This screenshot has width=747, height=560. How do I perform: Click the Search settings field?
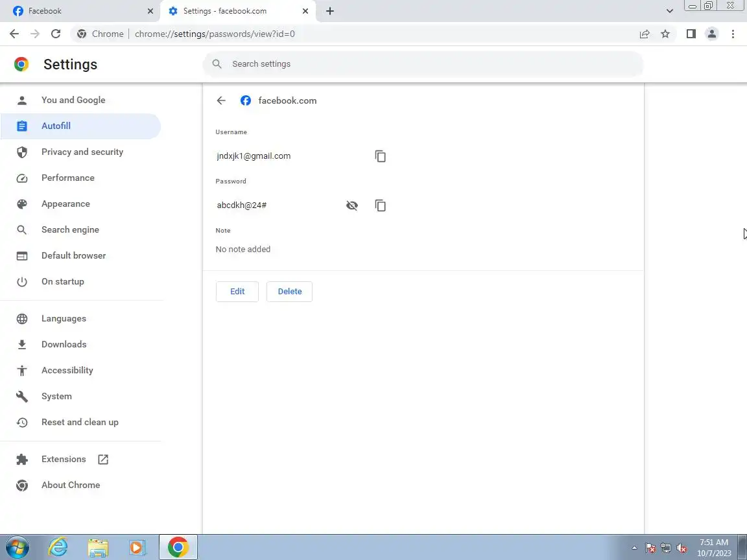click(423, 64)
